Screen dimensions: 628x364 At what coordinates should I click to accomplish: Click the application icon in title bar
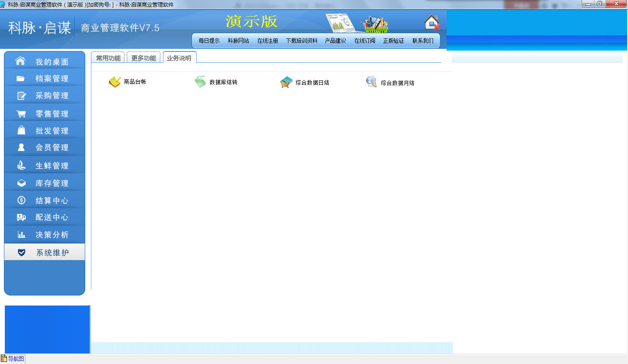(x=3, y=4)
